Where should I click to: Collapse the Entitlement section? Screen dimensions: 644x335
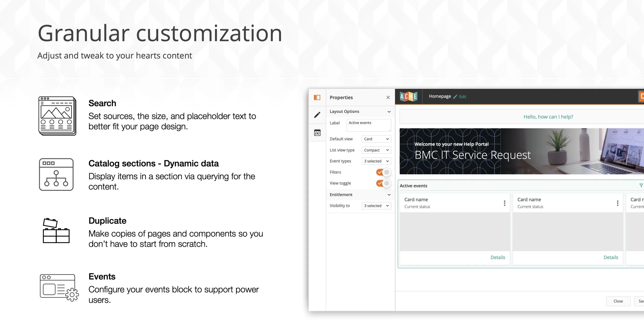click(389, 195)
